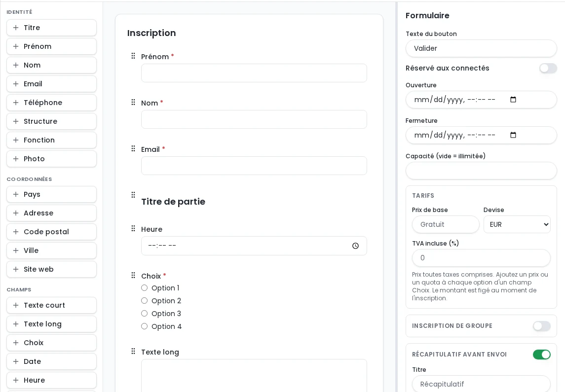Open the calendar picker for Ouverture

click(513, 100)
